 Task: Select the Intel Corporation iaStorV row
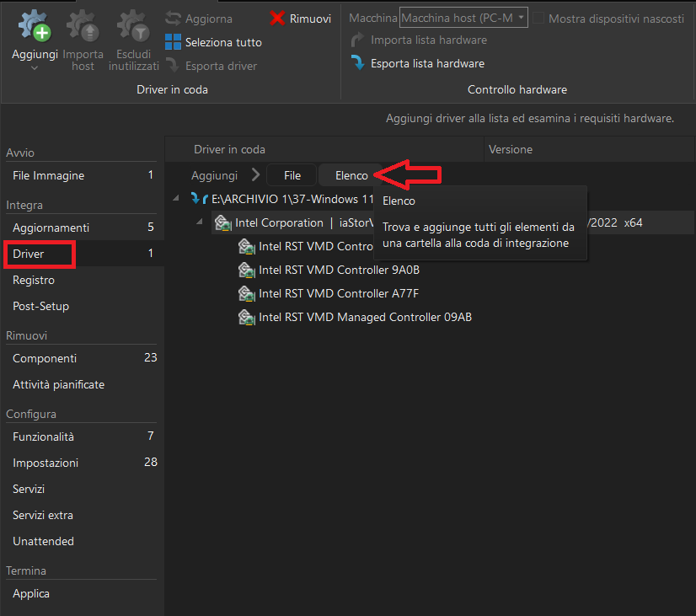coord(452,222)
